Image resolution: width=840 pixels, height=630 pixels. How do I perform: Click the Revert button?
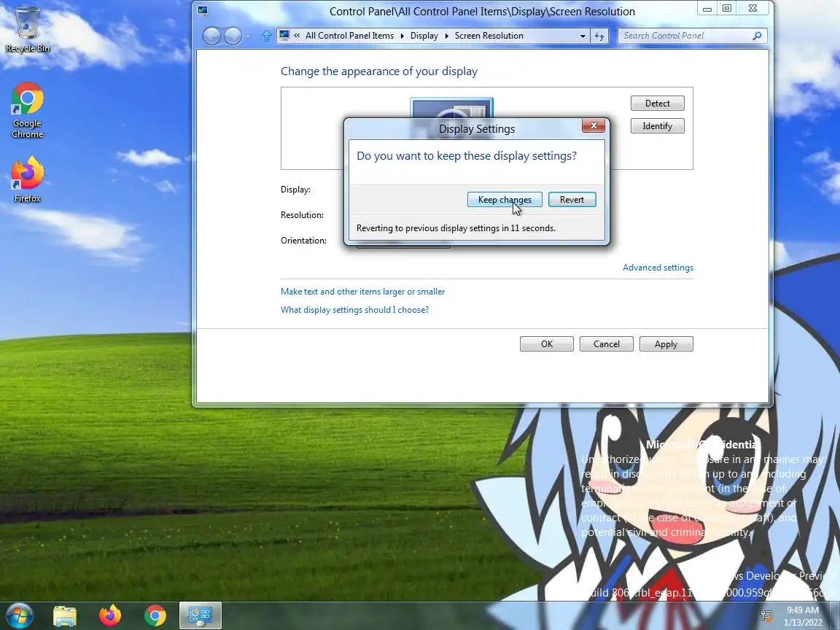coord(572,199)
